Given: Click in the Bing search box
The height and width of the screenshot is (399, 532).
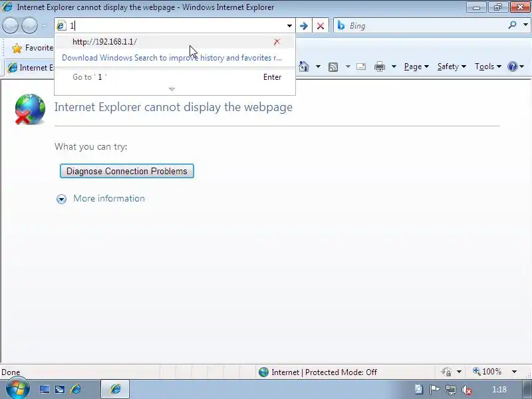Looking at the screenshot, I should 426,25.
